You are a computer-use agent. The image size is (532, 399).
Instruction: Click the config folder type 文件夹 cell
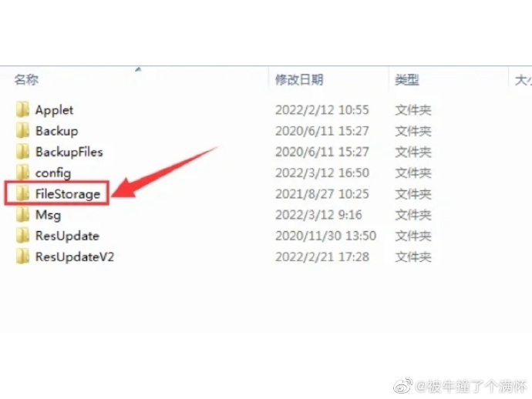[x=413, y=173]
